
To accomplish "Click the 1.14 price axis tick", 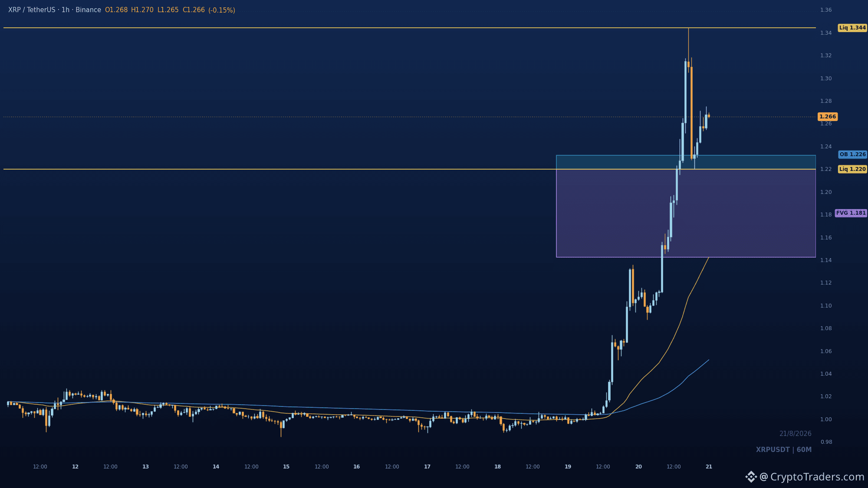I will (x=826, y=260).
